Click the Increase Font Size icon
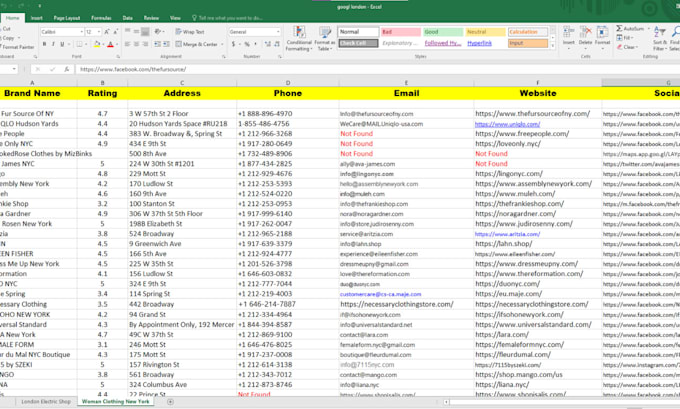 point(107,32)
